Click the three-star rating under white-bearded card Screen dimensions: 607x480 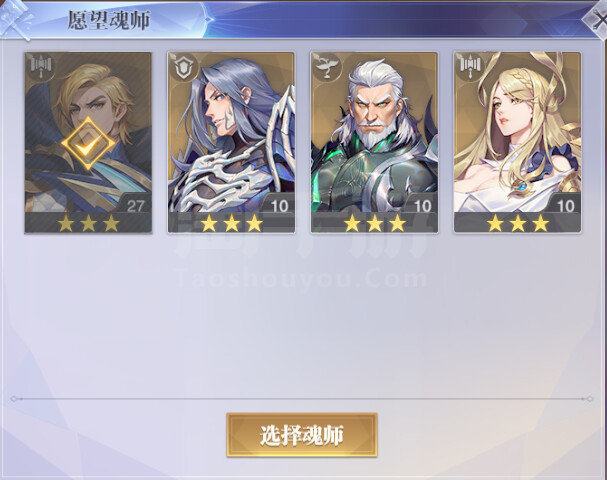375,223
